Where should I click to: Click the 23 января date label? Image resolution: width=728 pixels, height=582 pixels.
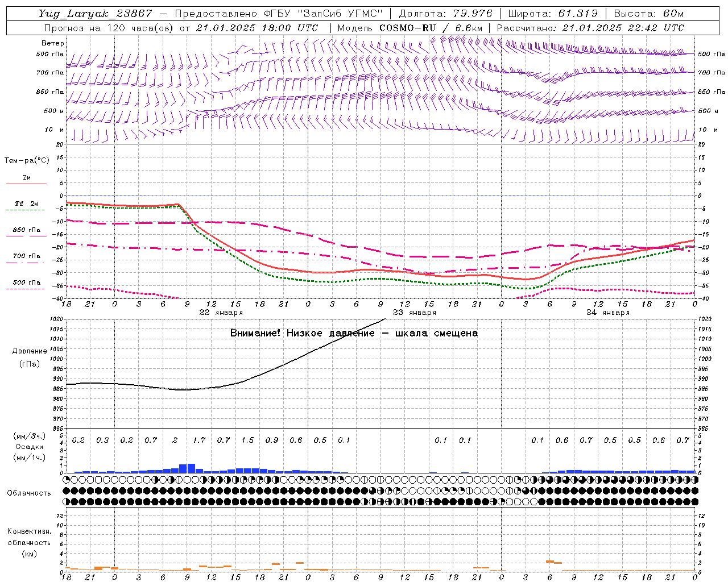[415, 313]
